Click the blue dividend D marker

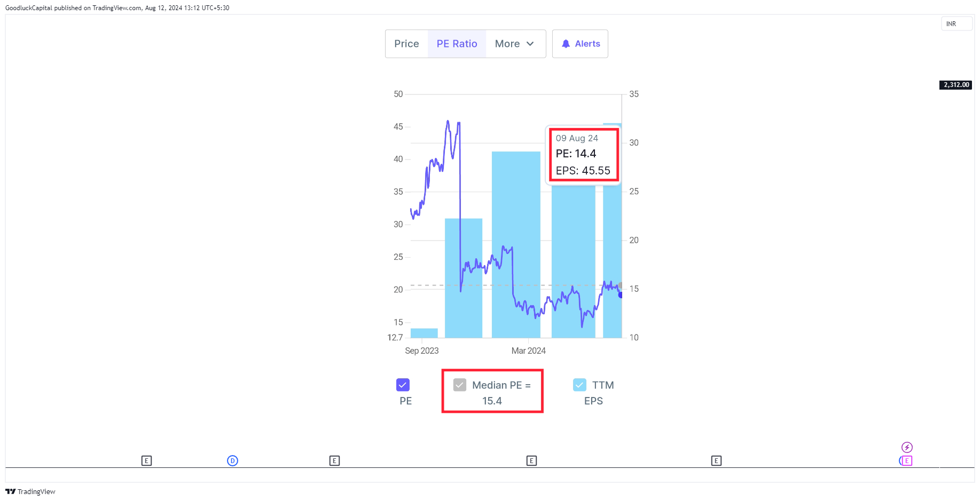[x=232, y=460]
